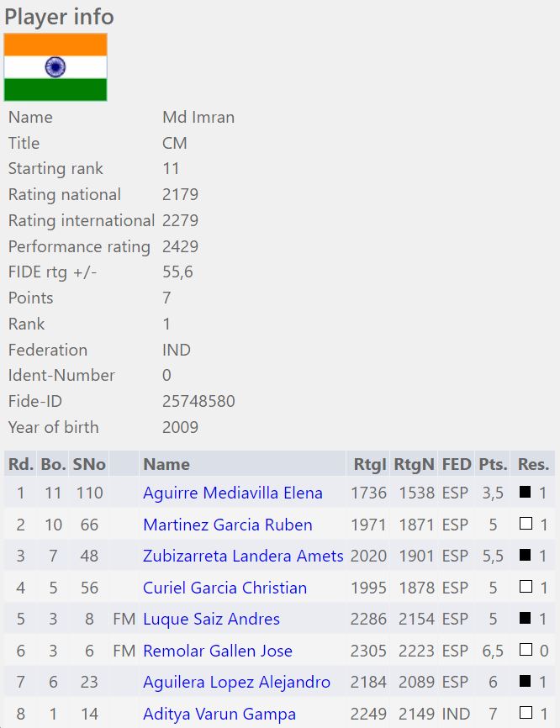The image size is (560, 728).
Task: Open Martinez Garcia Ruben's player link
Action: pos(227,525)
